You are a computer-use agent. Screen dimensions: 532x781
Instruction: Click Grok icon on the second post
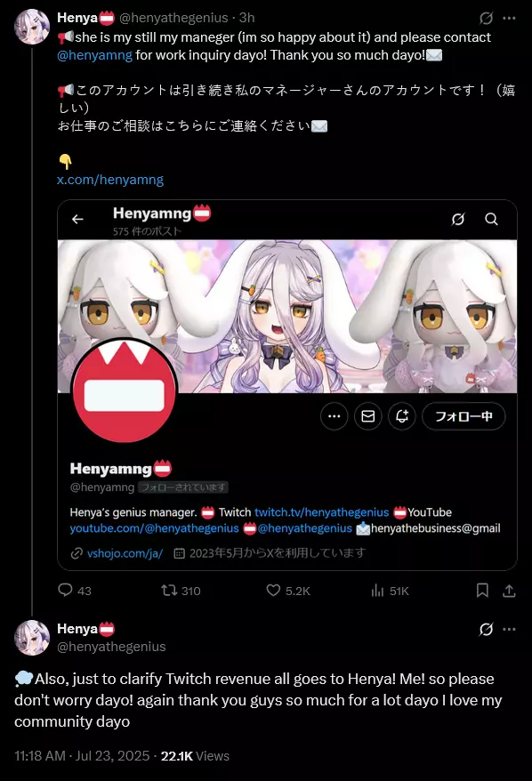[486, 629]
